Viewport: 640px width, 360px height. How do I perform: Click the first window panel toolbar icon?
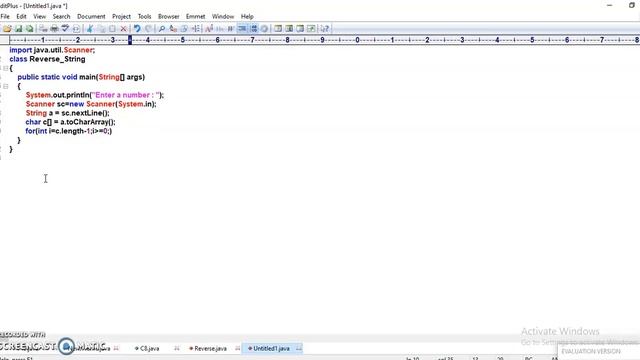pos(278,29)
